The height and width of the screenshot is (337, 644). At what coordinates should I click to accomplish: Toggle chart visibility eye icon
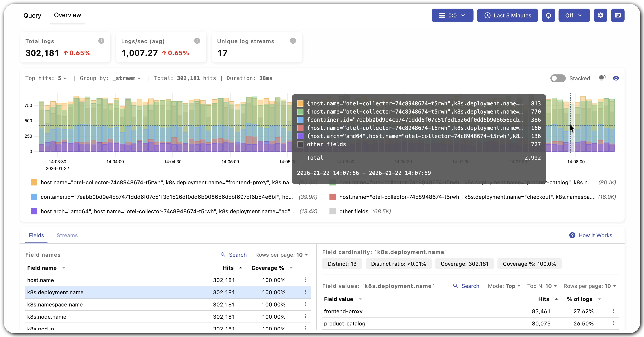point(616,78)
